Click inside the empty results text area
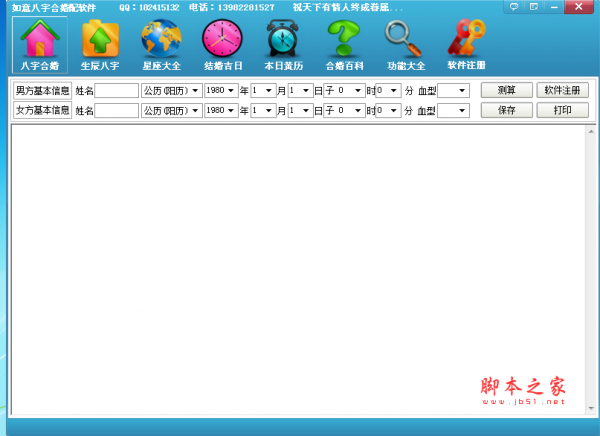This screenshot has height=436, width=600. pyautogui.click(x=298, y=270)
